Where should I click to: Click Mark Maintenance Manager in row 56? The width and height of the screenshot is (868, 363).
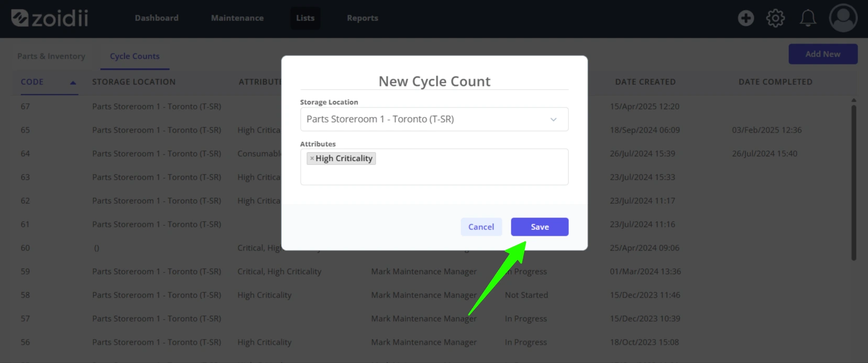pyautogui.click(x=424, y=342)
